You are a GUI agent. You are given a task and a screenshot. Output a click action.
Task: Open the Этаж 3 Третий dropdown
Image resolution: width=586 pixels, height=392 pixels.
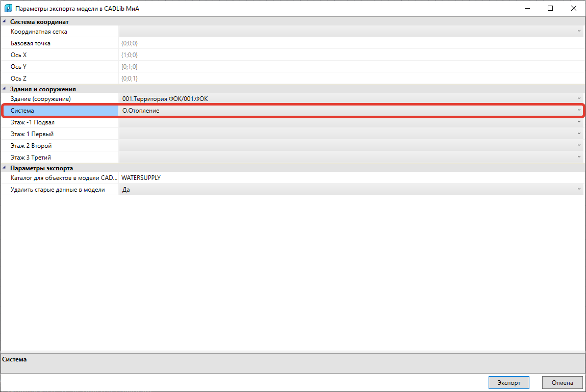coord(579,158)
